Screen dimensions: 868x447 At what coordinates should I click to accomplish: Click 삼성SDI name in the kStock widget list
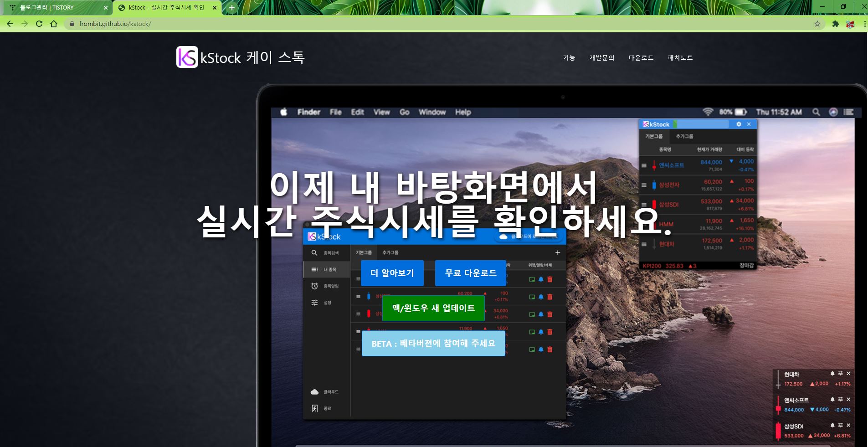coord(669,205)
